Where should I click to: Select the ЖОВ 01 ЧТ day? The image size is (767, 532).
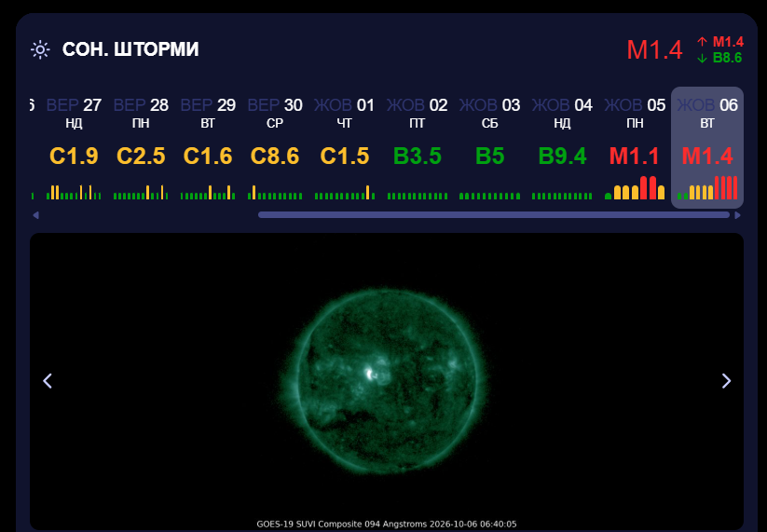pos(345,147)
